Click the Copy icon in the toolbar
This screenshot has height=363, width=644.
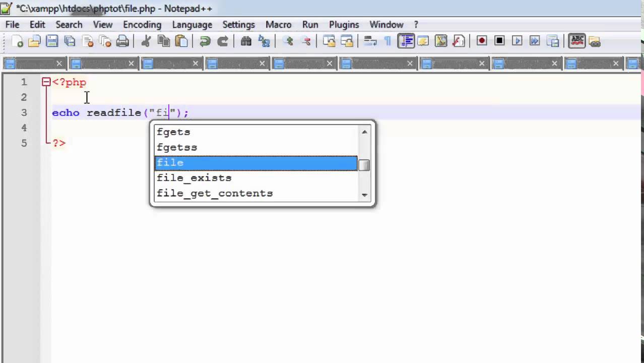pos(164,41)
